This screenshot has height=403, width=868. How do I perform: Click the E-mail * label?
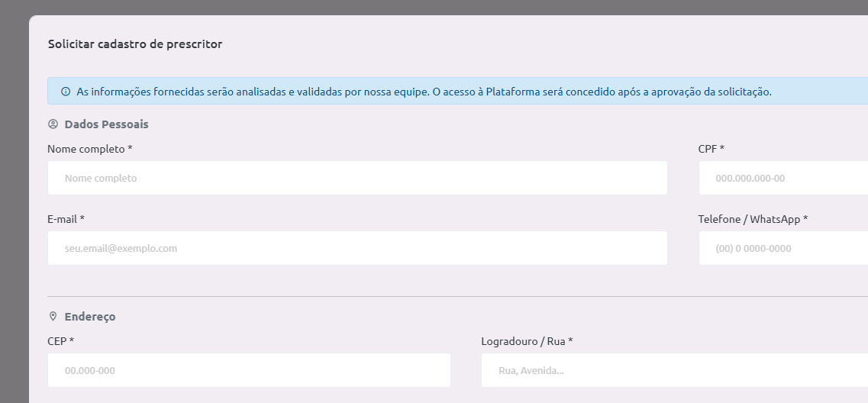66,219
